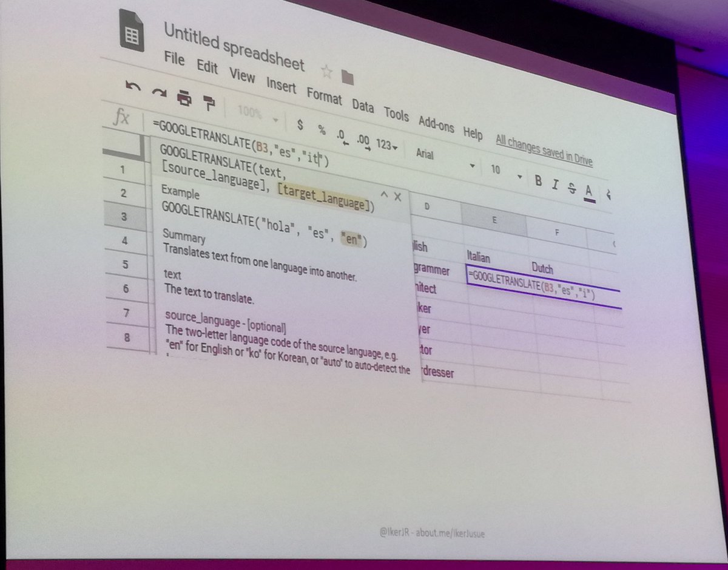This screenshot has height=570, width=728.
Task: Move spreadsheet using folder icon
Action: tap(347, 77)
